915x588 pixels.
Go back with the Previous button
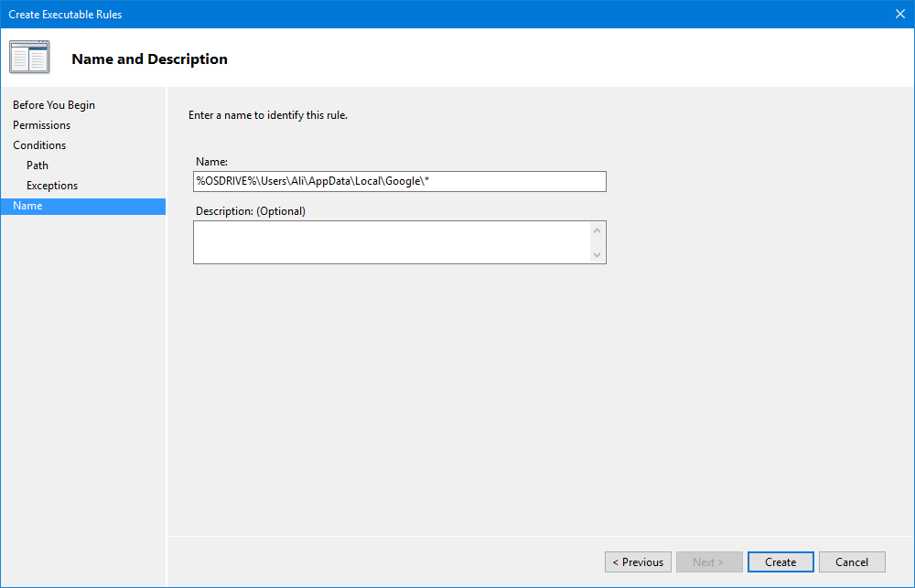(638, 561)
